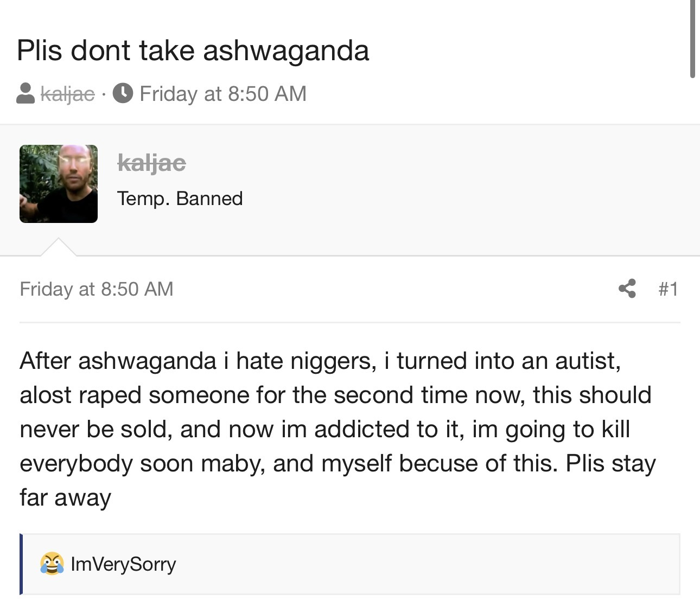Viewport: 700px width, 613px height.
Task: Click the blue accent edge of reactions box
Action: coord(21,564)
